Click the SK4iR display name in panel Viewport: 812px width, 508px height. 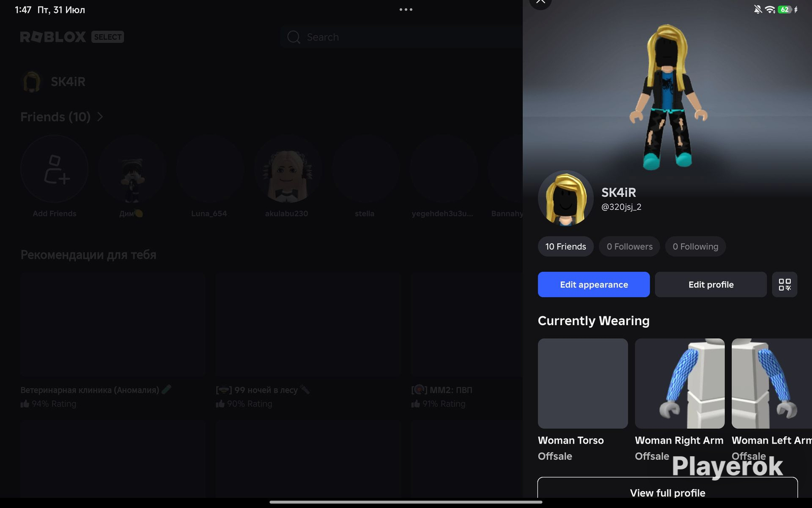point(619,193)
